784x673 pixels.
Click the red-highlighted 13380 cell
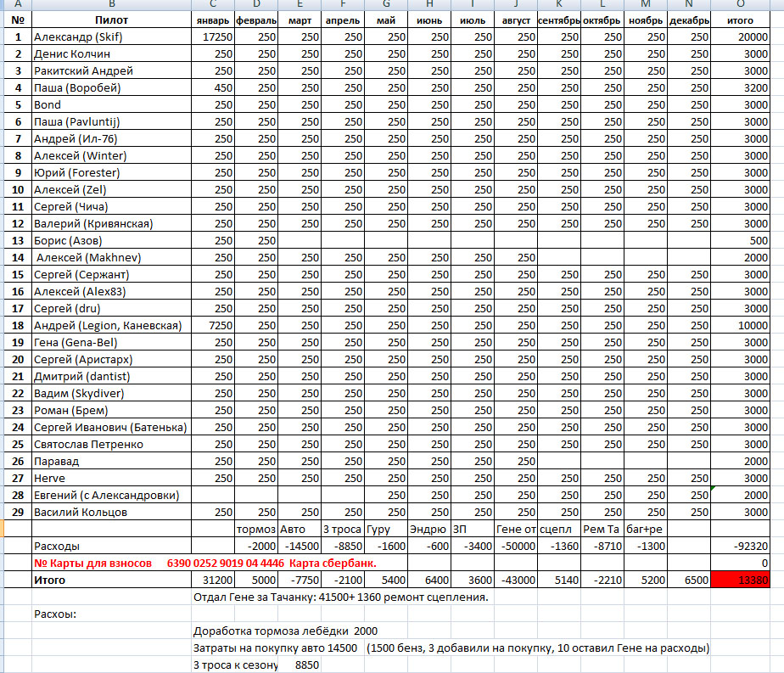[740, 580]
